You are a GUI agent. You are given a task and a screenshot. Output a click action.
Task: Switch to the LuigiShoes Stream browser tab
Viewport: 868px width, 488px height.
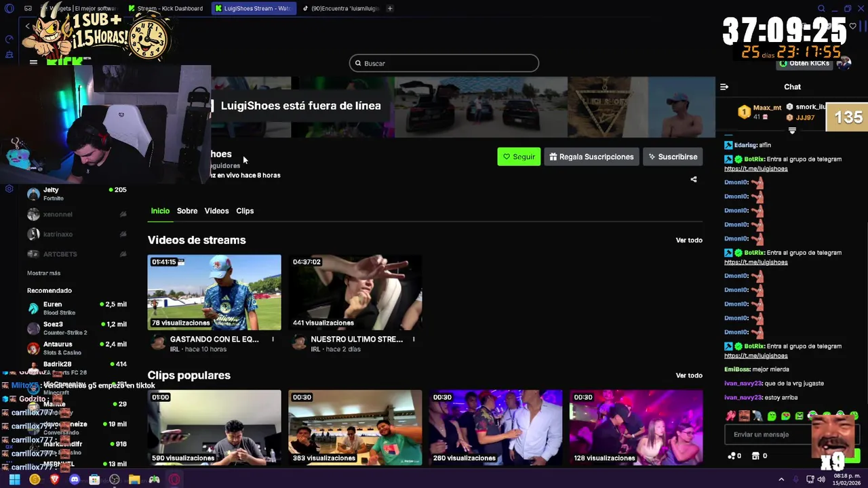pyautogui.click(x=253, y=8)
